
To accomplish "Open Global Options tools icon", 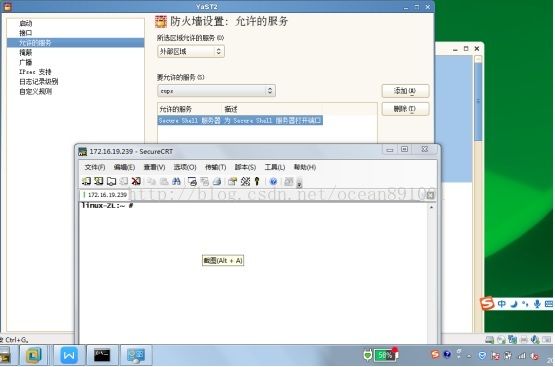I will click(245, 182).
